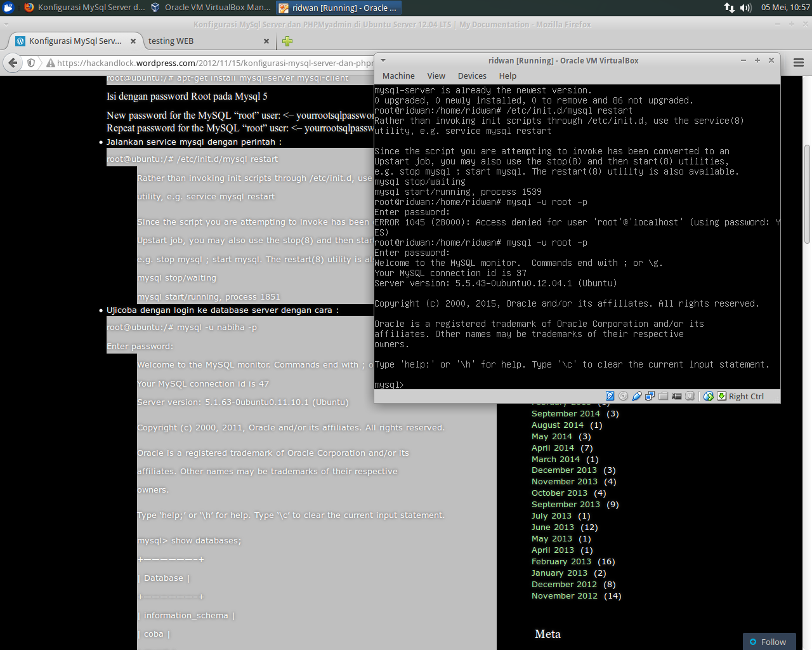Open the November 2012 archive link
Viewport: 812px width, 650px height.
tap(565, 595)
